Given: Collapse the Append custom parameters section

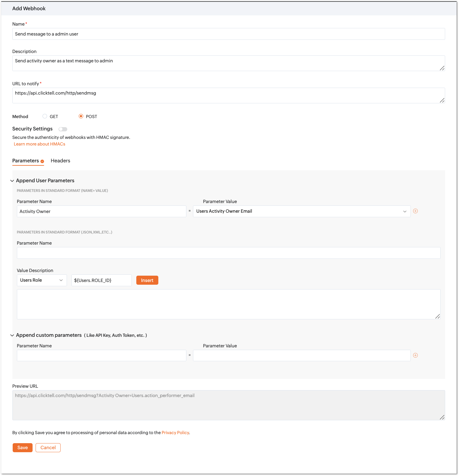Looking at the screenshot, I should 12,335.
